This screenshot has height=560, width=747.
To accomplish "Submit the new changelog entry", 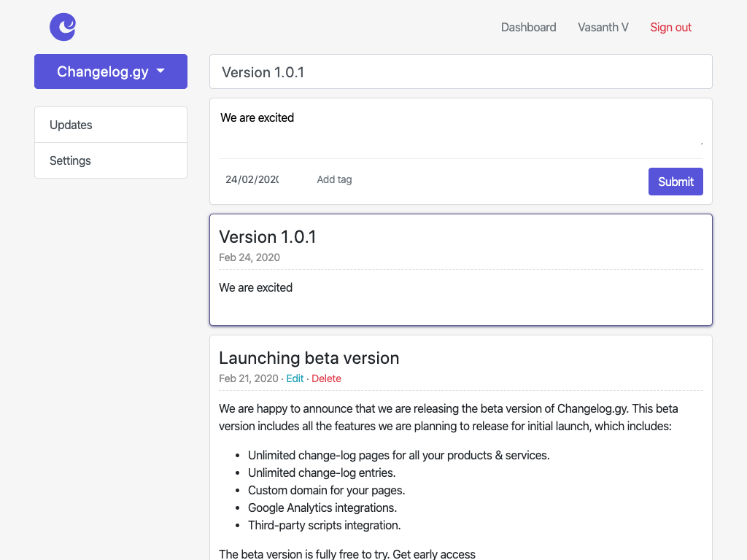I will [676, 182].
